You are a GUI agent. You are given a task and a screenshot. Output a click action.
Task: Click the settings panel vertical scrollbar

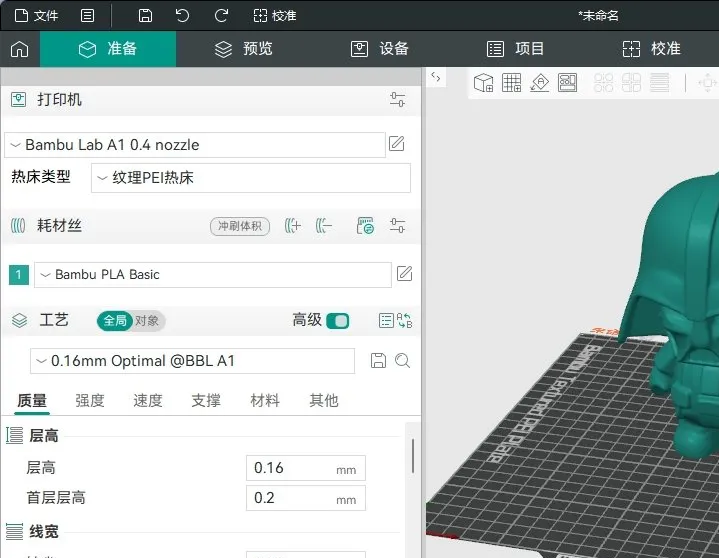[413, 456]
